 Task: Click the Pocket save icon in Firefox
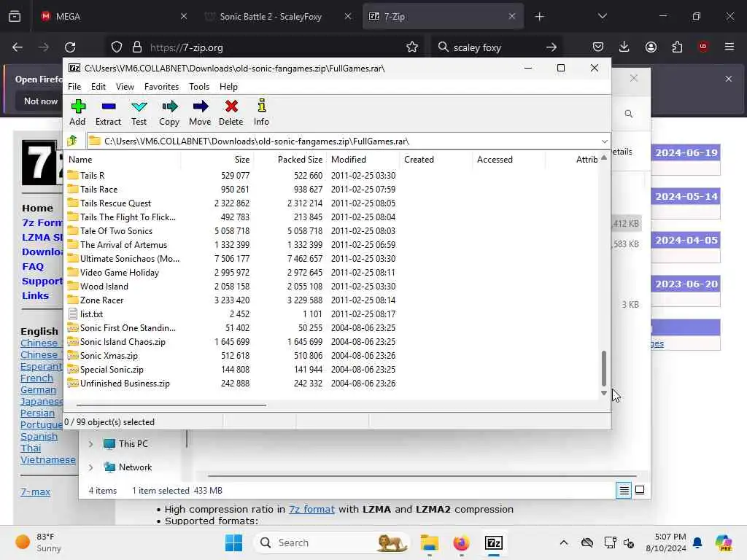[598, 47]
